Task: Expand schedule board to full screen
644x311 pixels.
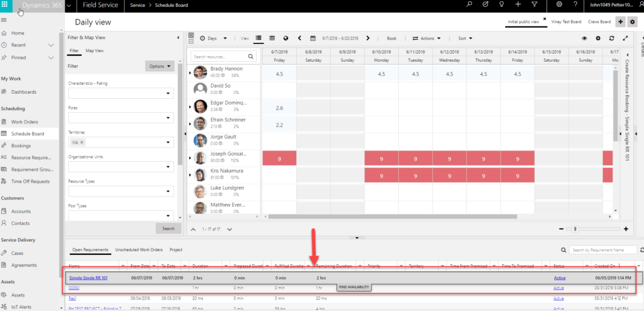Action: point(625,38)
